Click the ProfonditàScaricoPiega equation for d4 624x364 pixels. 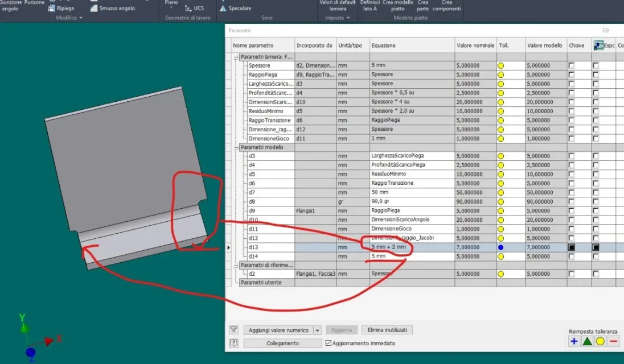pyautogui.click(x=412, y=165)
